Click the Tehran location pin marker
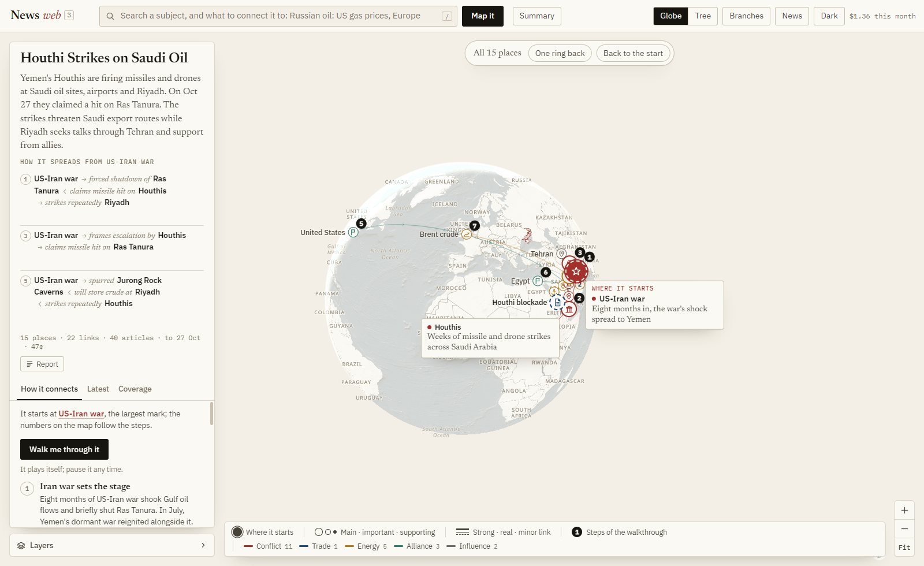 (561, 254)
